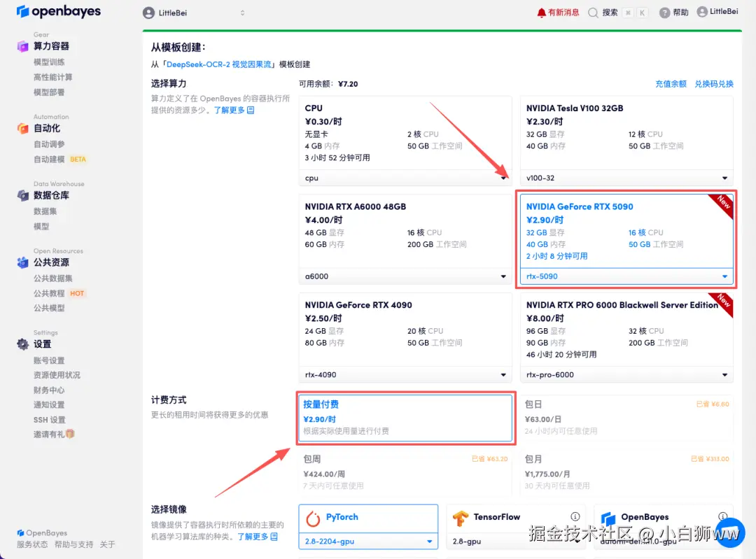
Task: Open SSH 设置 in the sidebar
Action: [x=50, y=420]
